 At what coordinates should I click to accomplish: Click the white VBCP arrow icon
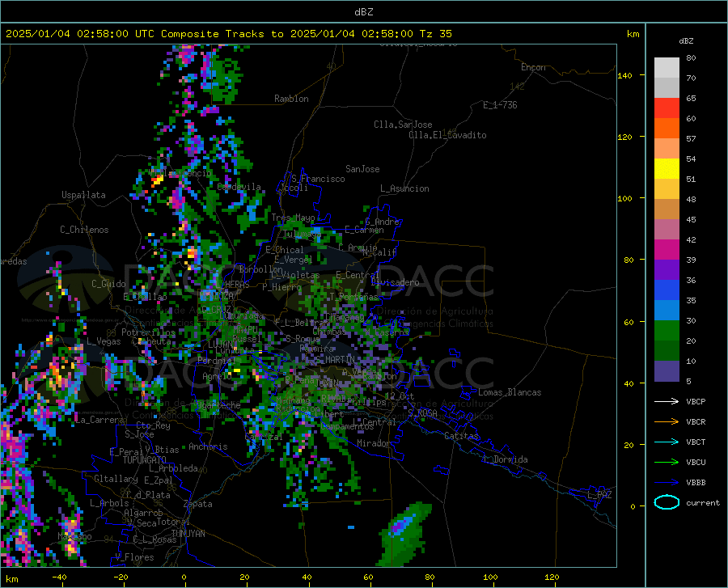pos(667,401)
